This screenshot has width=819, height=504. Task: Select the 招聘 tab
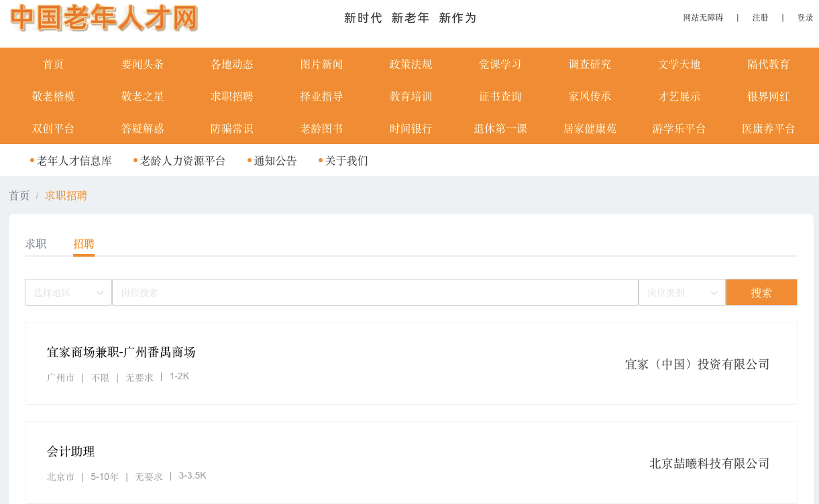tap(84, 244)
